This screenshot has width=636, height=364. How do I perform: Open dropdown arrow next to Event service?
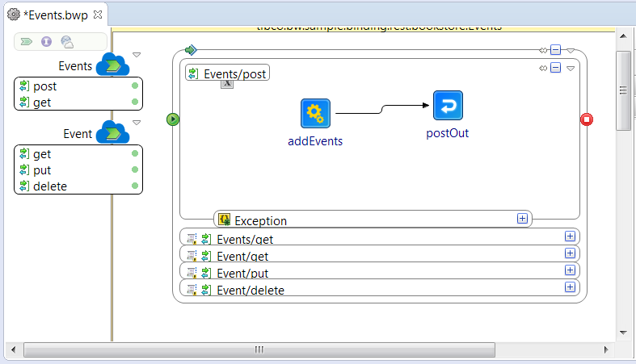click(x=137, y=123)
